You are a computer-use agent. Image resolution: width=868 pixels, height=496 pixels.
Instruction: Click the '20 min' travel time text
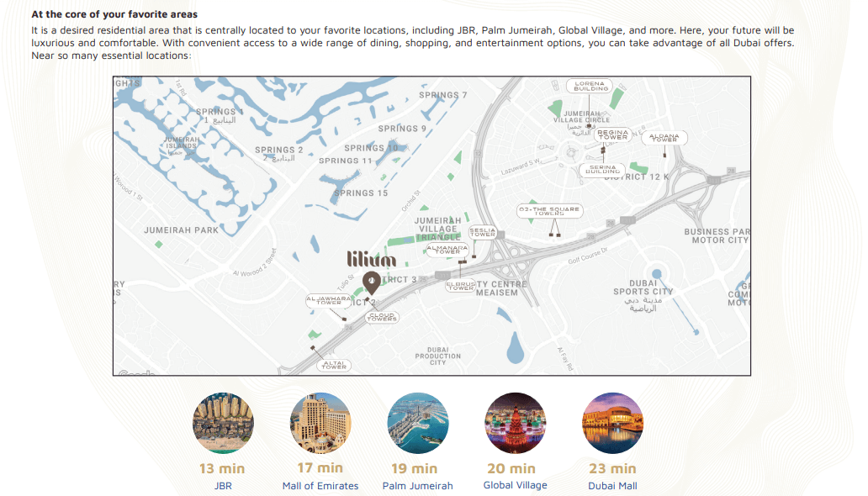pyautogui.click(x=511, y=469)
